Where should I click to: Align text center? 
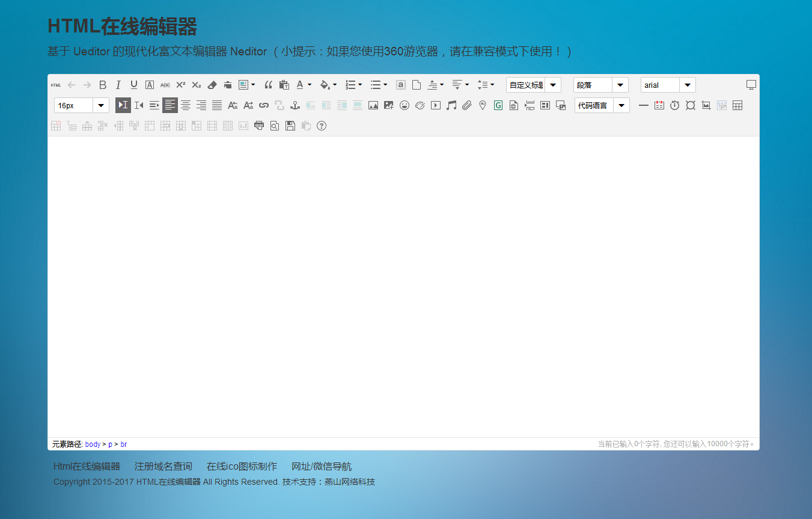(186, 105)
